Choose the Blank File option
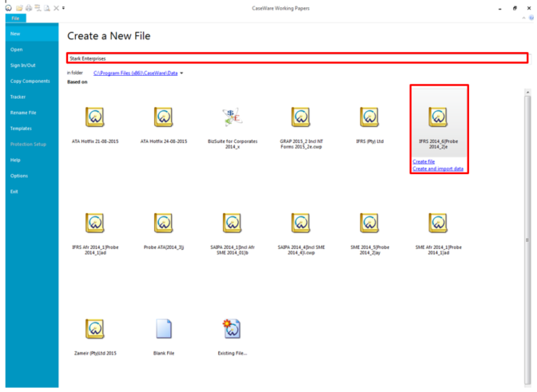The image size is (537, 392). pos(164,337)
